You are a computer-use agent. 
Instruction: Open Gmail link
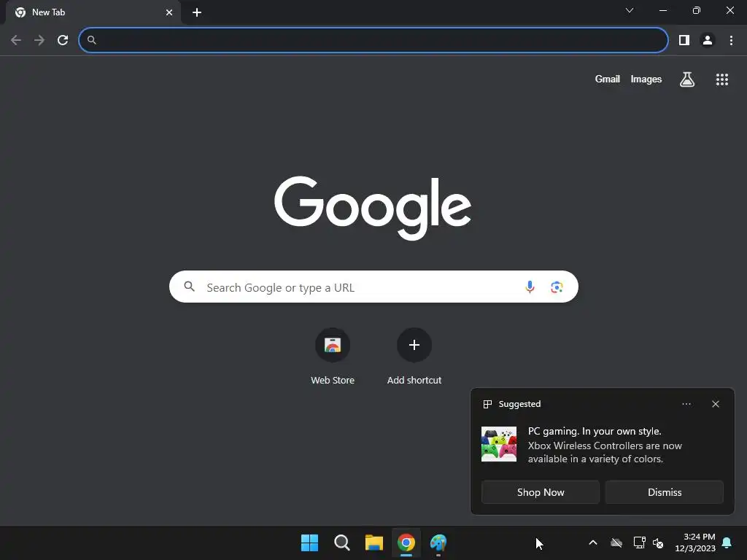[607, 79]
